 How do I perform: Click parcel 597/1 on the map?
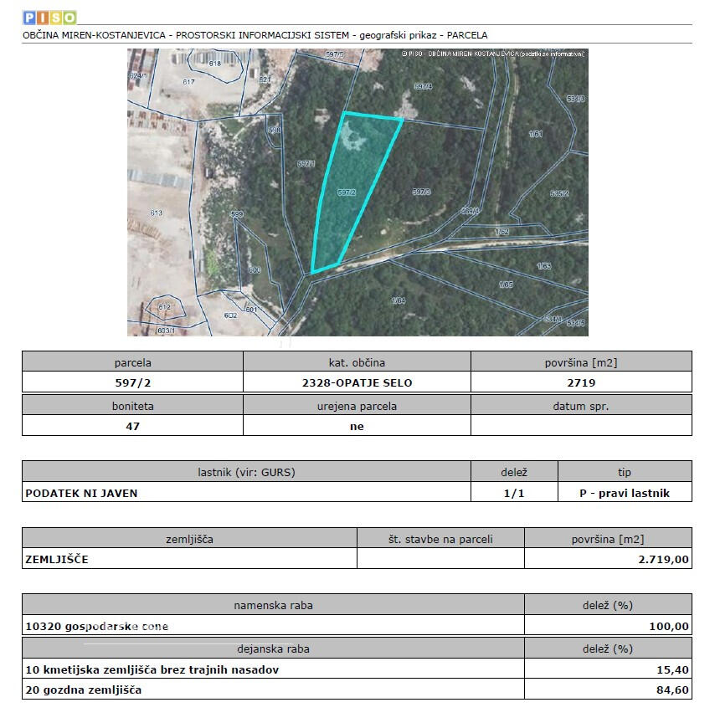306,164
